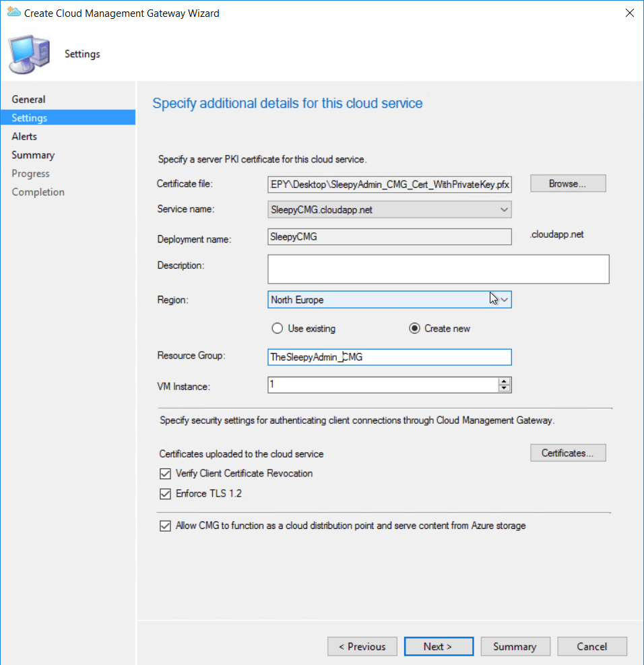Open the Service name dropdown
Screen dimensions: 644x665
504,210
